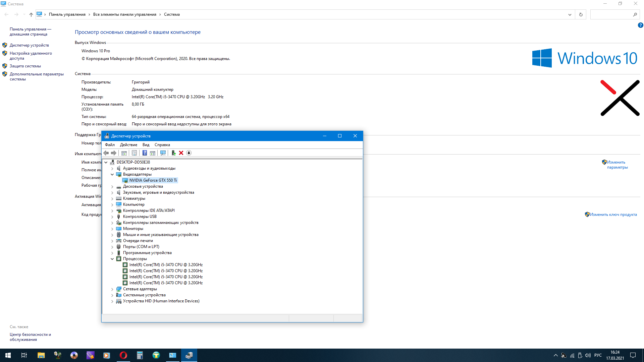
Task: Select Мыши и иные указывающие устройства
Action: (161, 235)
